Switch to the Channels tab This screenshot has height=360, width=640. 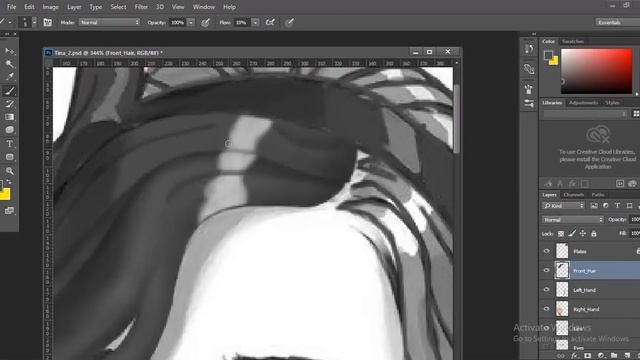[x=573, y=195]
